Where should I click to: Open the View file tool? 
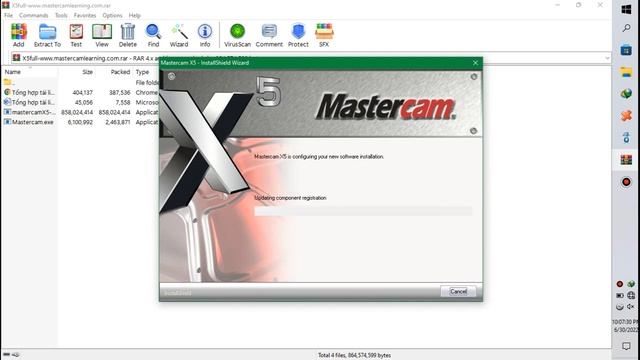102,35
